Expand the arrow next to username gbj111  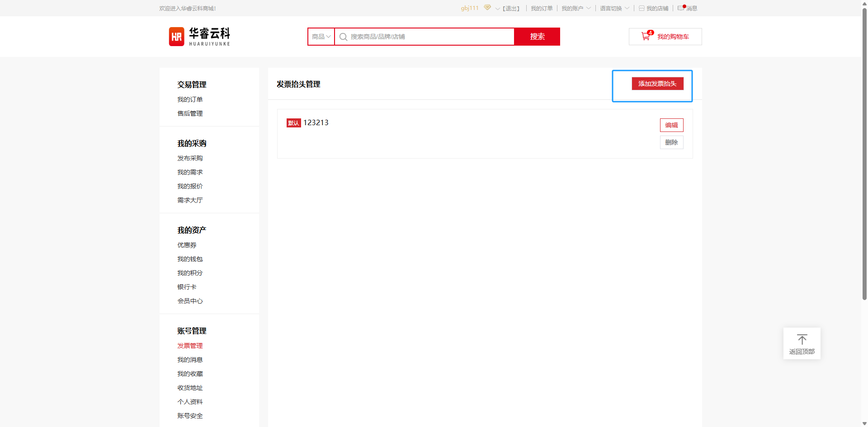pyautogui.click(x=497, y=9)
